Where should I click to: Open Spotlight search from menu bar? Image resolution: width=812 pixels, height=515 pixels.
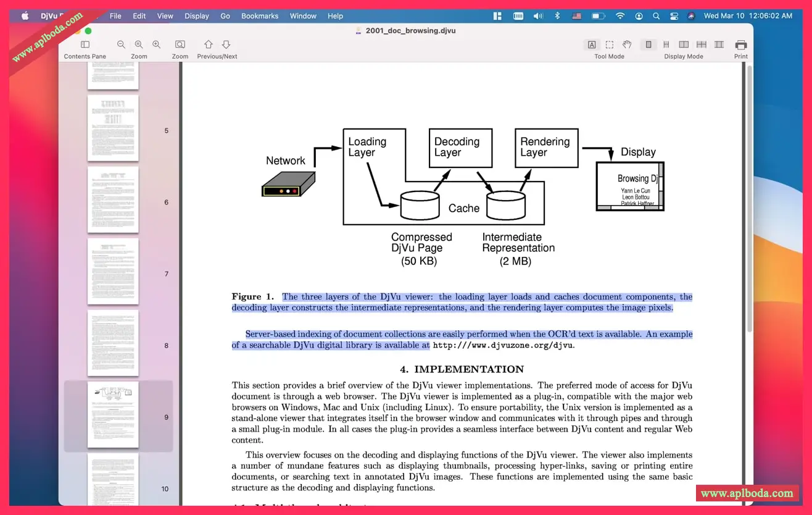[656, 16]
